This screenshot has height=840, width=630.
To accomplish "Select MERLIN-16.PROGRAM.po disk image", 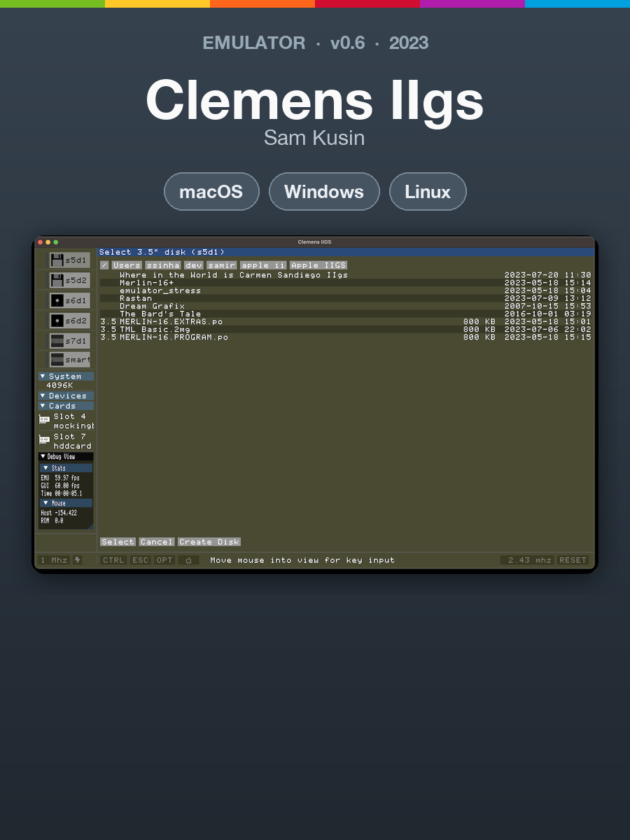I will [x=346, y=337].
